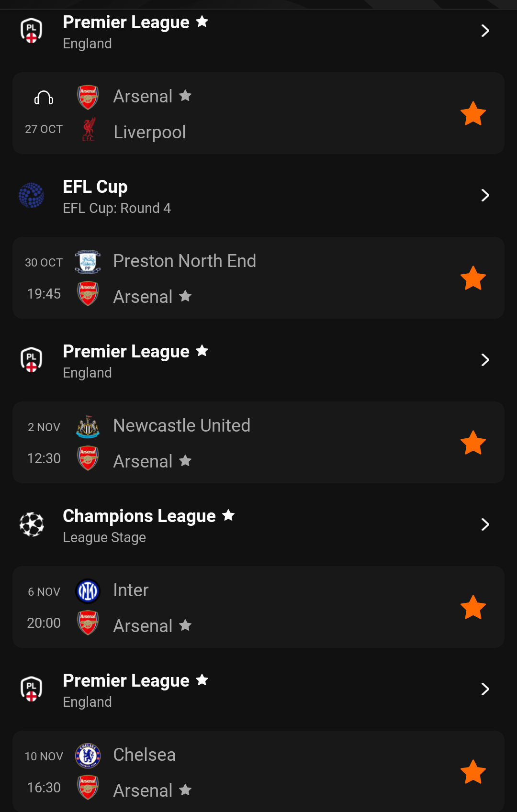The height and width of the screenshot is (812, 517).
Task: Click the Champions League ball logo
Action: [x=32, y=524]
